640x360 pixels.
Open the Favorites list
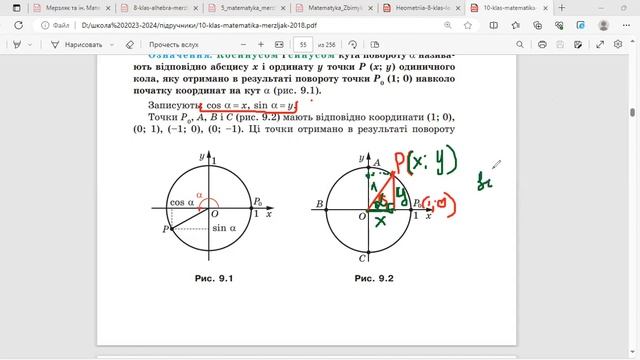(x=516, y=25)
